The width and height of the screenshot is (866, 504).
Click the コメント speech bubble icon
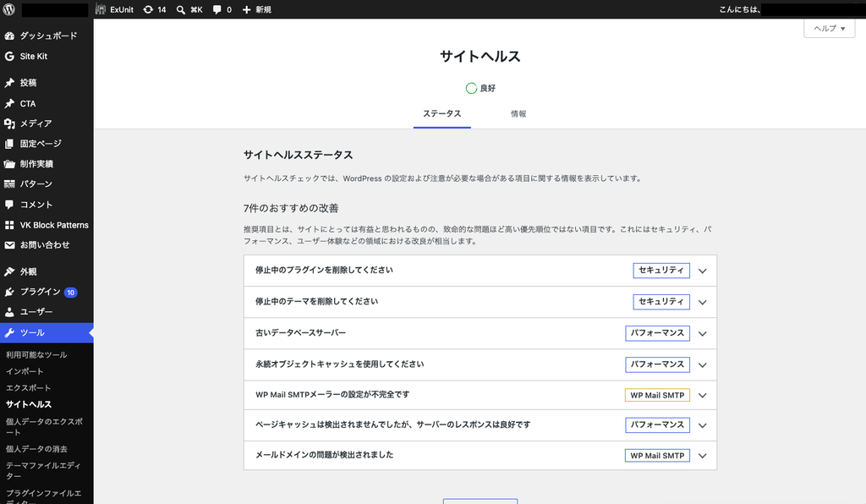(9, 205)
